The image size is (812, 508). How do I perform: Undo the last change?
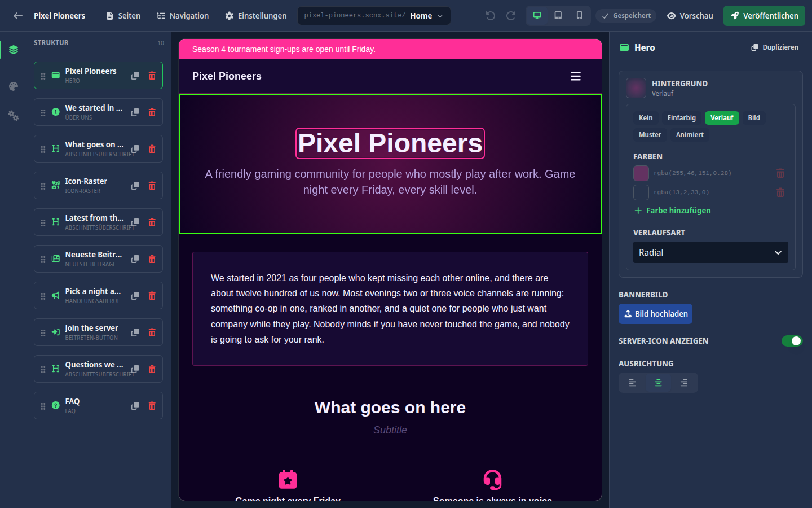pyautogui.click(x=491, y=16)
